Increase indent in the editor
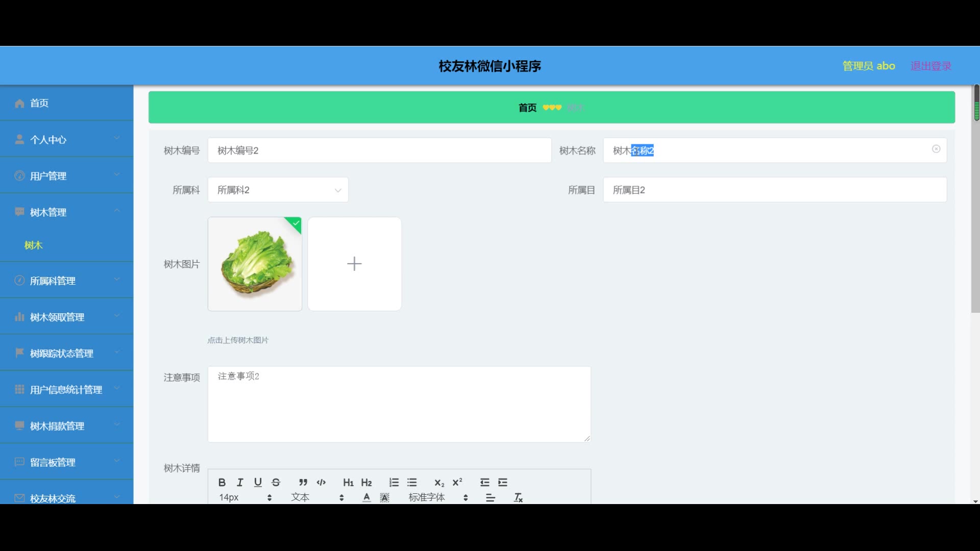This screenshot has width=980, height=551. pyautogui.click(x=503, y=482)
